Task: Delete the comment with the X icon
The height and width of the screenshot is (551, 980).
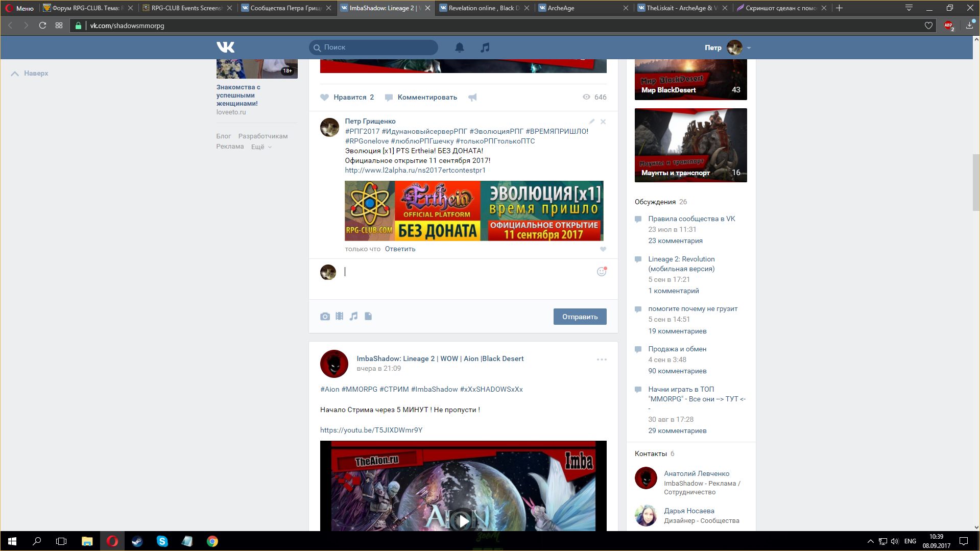Action: click(603, 122)
